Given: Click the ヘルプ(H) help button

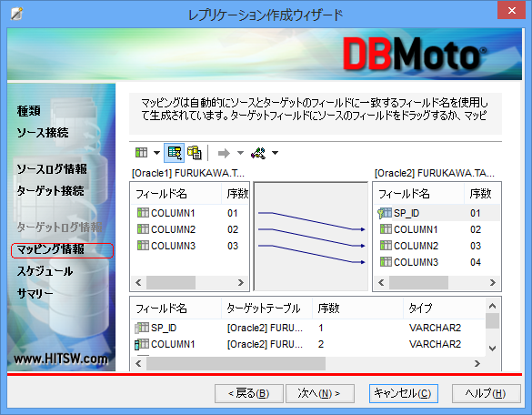Looking at the screenshot, I should point(487,393).
